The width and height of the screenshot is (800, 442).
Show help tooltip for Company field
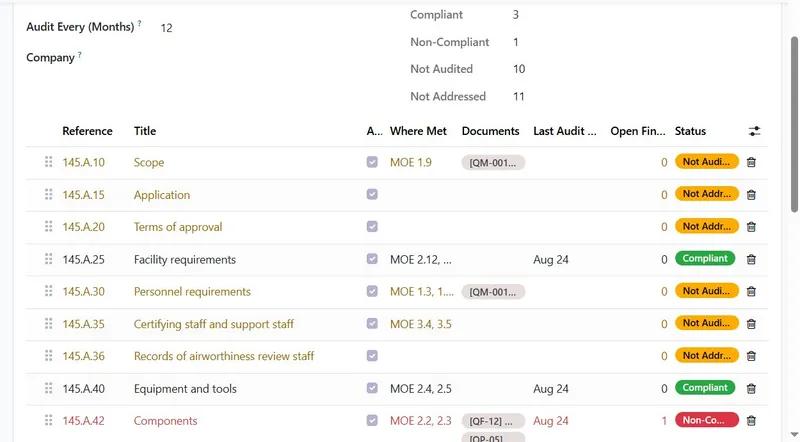(x=80, y=54)
